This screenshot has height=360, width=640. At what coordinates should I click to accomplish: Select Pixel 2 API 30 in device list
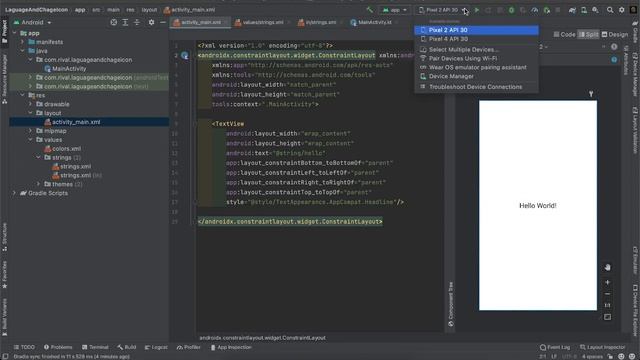(x=476, y=30)
